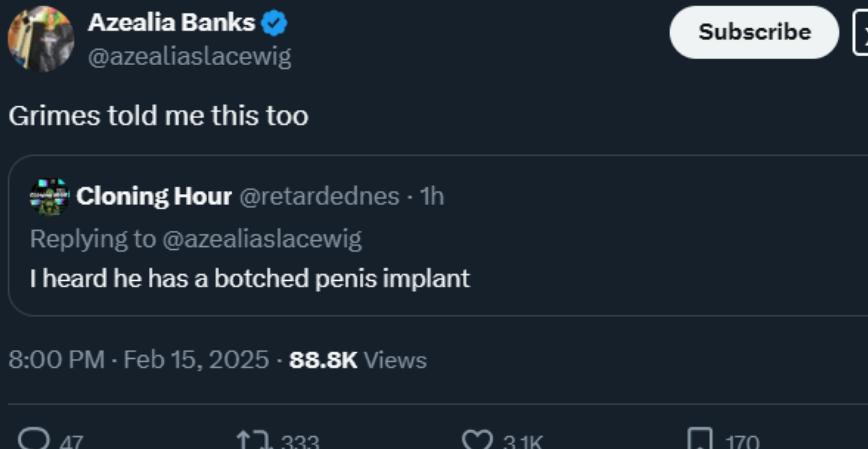Like the tweet with the heart icon
The height and width of the screenshot is (449, 868).
477,440
